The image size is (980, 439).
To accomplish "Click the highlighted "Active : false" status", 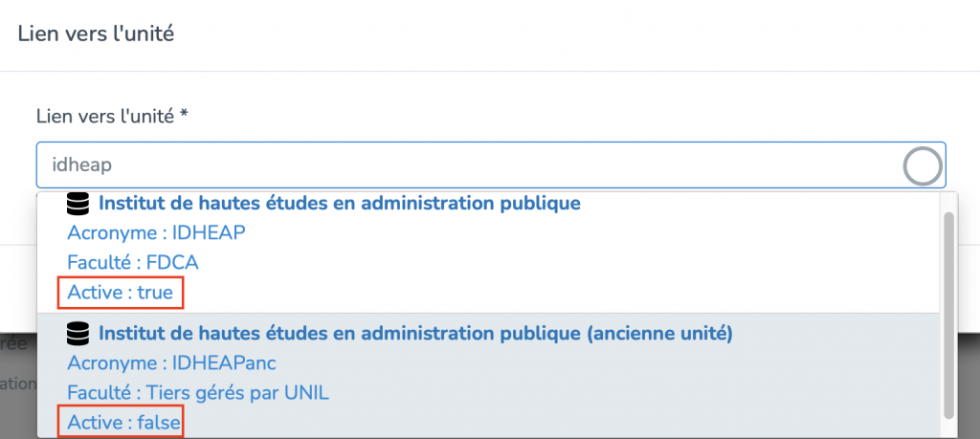I will click(x=123, y=422).
